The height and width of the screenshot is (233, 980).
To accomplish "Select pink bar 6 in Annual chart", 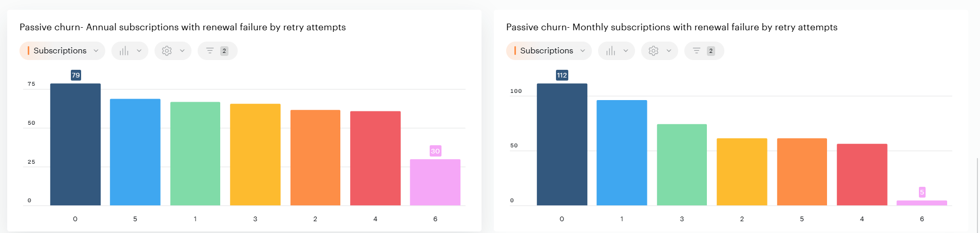I will tap(435, 182).
